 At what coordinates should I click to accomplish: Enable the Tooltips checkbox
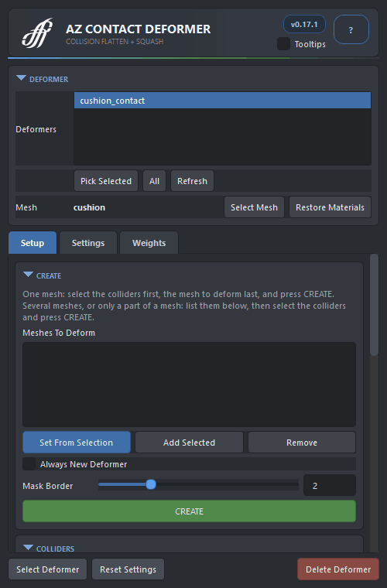point(283,44)
